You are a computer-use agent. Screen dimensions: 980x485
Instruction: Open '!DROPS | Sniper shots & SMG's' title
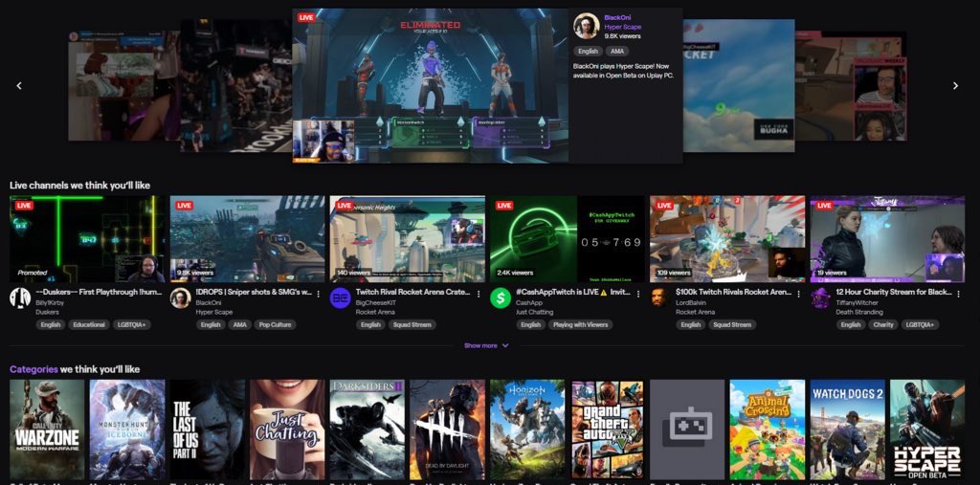pyautogui.click(x=254, y=292)
